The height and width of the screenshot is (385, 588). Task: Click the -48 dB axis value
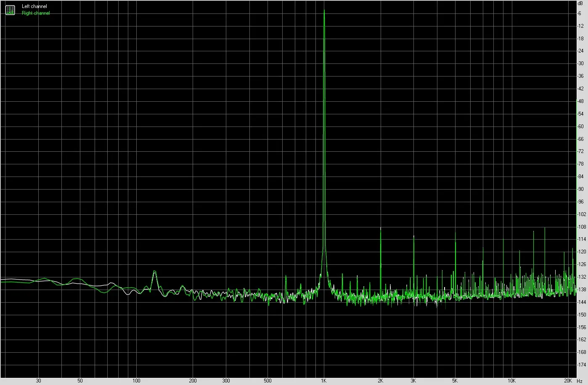[581, 101]
